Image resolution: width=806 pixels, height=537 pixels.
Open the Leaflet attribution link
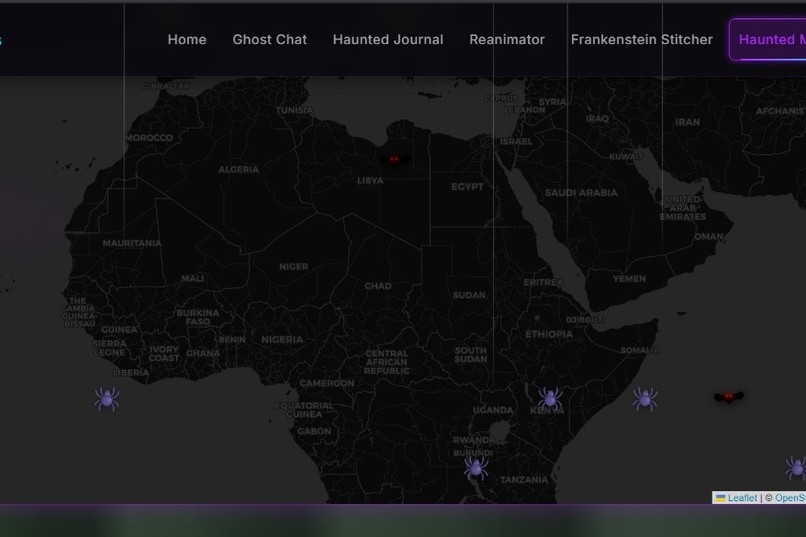742,498
